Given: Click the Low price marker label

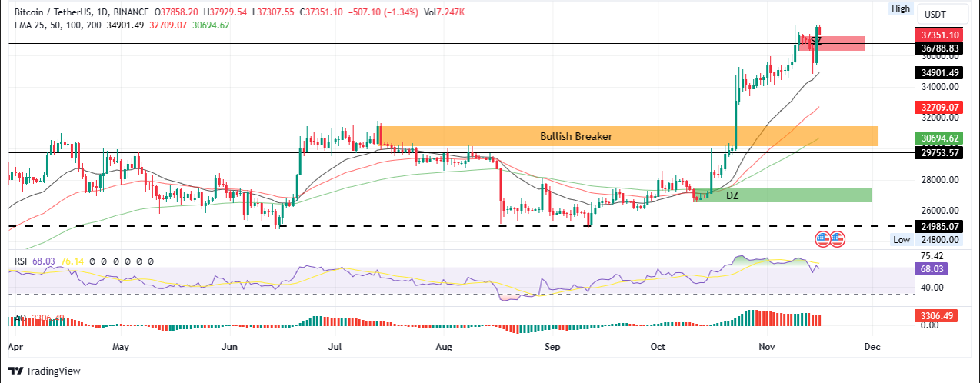Looking at the screenshot, I should click(x=902, y=240).
